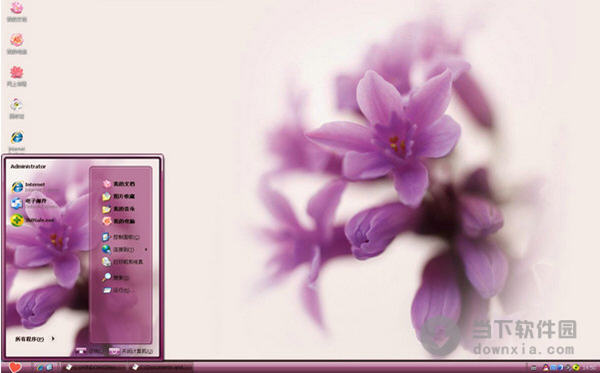Click the keyboard language bar tray icon
The image size is (600, 373).
(533, 368)
